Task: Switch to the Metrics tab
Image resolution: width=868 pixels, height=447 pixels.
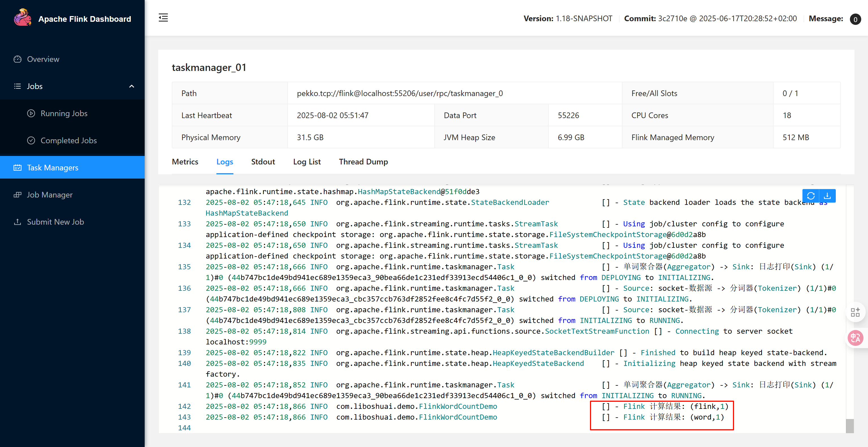Action: tap(185, 162)
